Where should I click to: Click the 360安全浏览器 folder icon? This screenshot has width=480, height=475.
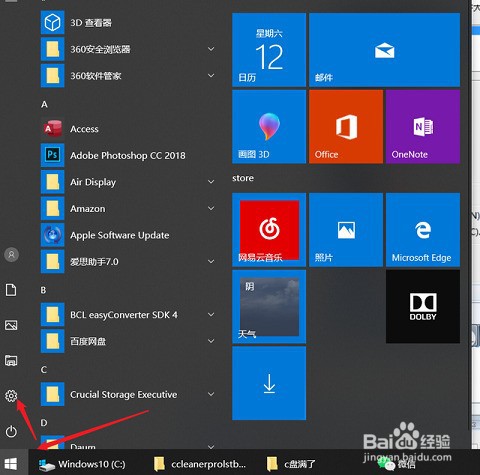pyautogui.click(x=52, y=49)
